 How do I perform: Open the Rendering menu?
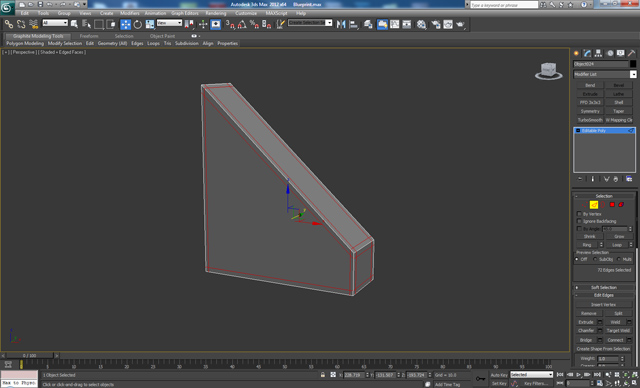(x=216, y=13)
